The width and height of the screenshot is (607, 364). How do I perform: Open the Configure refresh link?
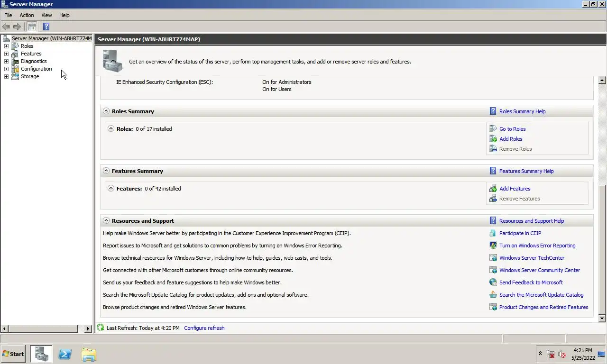[x=204, y=328]
